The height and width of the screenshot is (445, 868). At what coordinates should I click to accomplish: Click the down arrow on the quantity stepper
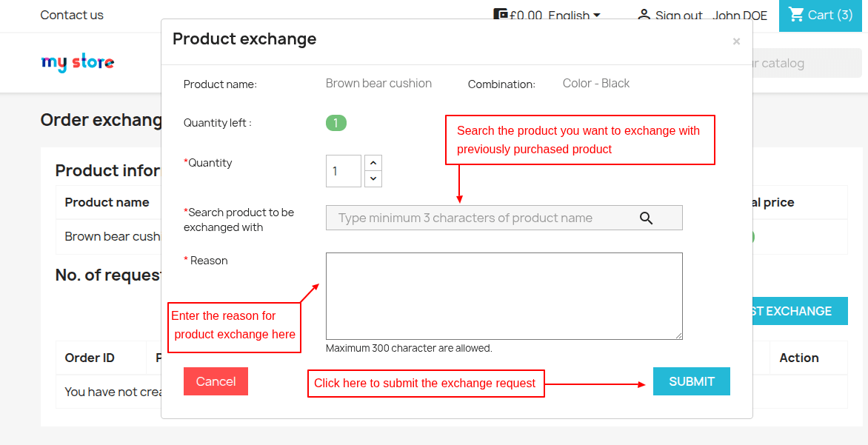click(373, 178)
